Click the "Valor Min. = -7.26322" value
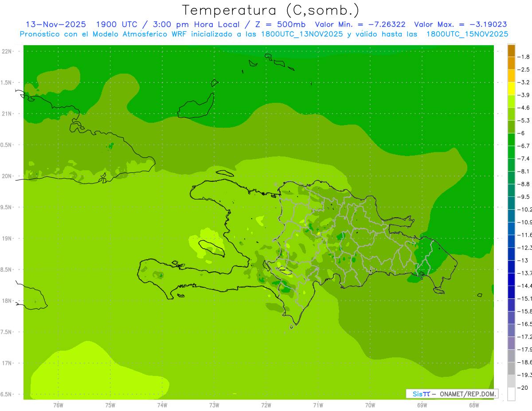Image resolution: width=532 pixels, height=411 pixels. click(360, 24)
